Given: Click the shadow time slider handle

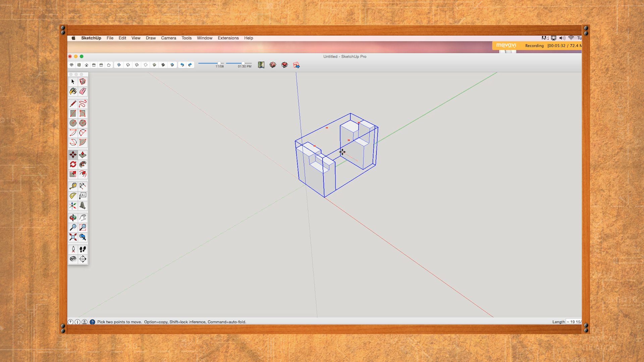Looking at the screenshot, I should [244, 63].
